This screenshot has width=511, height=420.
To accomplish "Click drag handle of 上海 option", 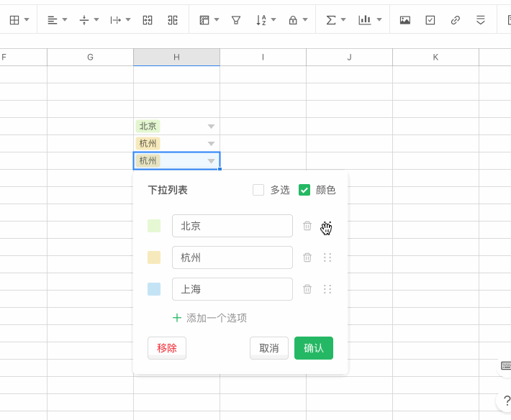I will (x=327, y=289).
